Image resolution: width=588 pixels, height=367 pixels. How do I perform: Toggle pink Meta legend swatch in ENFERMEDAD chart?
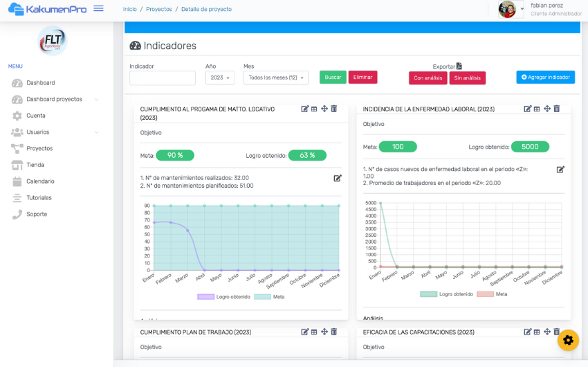485,294
